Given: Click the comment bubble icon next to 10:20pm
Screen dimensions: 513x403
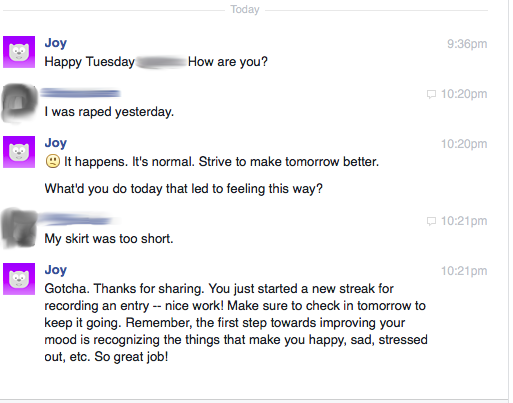Looking at the screenshot, I should point(431,94).
